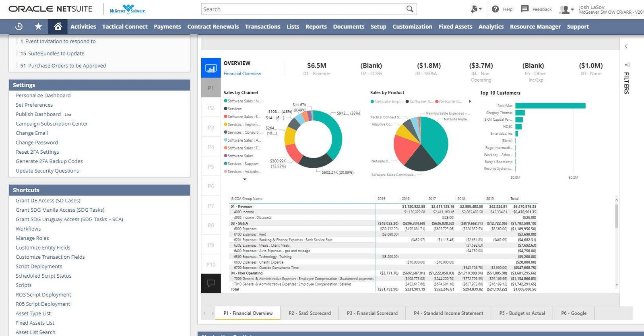Open the shortcuts star icon
644x336 pixels.
[38, 27]
